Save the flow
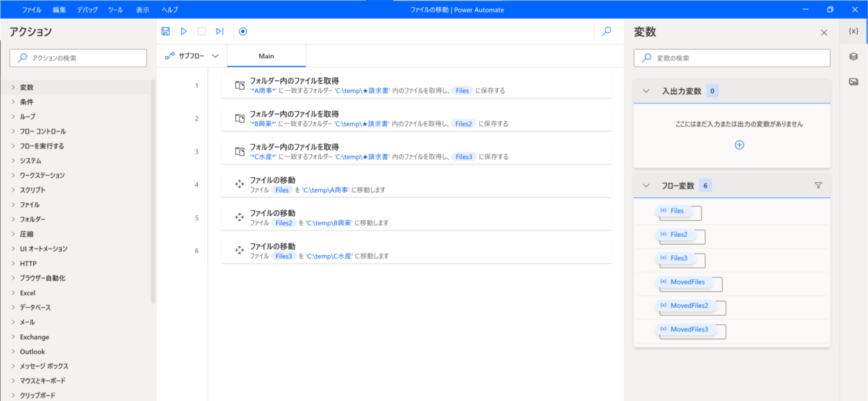Viewport: 868px width, 401px height. pos(165,31)
